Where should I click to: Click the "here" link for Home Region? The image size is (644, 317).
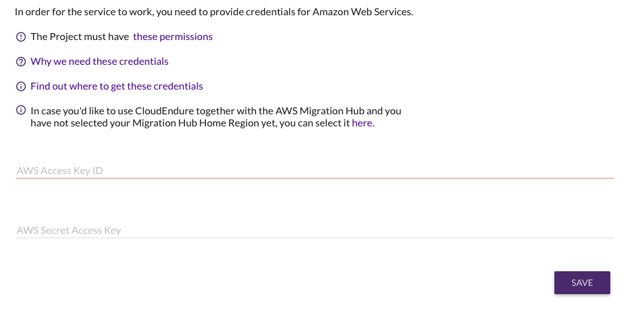(x=362, y=123)
